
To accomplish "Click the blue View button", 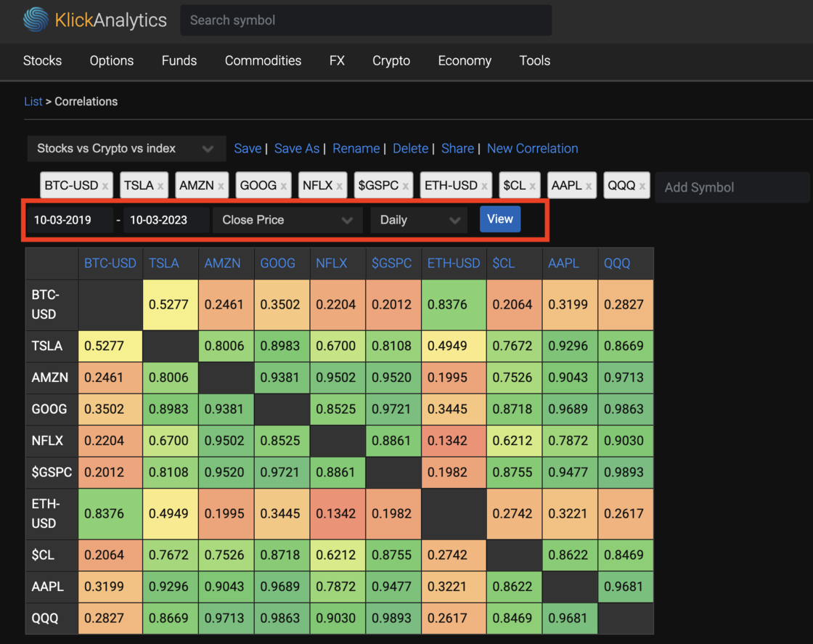I will coord(500,219).
